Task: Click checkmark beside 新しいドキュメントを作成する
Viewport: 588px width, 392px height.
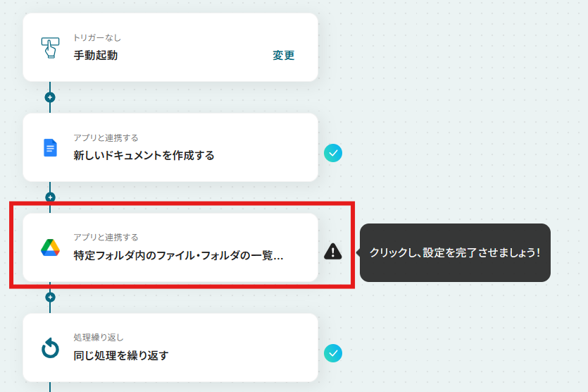Action: coord(333,153)
